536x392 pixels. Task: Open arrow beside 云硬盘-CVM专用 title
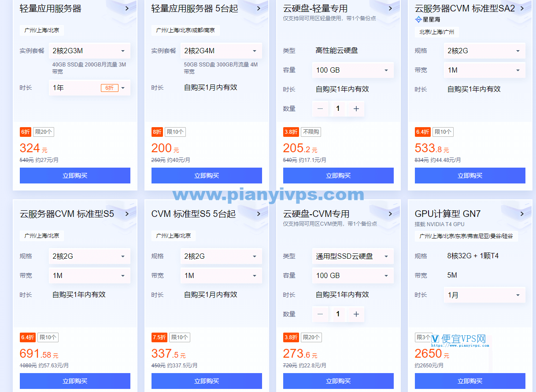390,214
